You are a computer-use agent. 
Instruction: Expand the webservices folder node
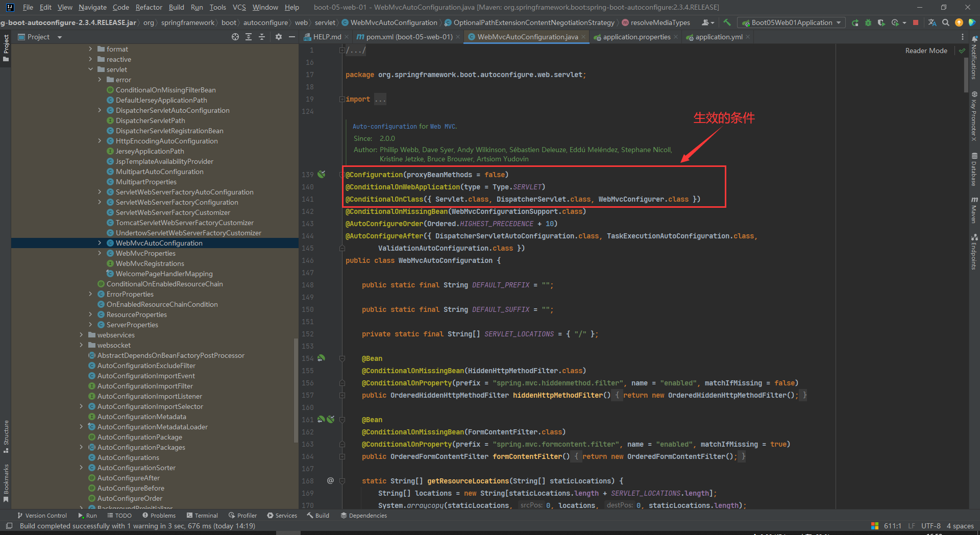(81, 335)
